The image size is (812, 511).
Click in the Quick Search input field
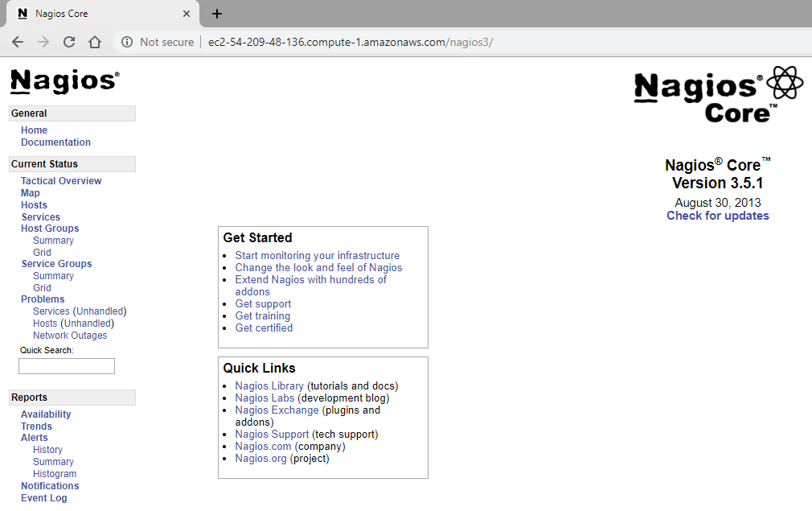[67, 366]
